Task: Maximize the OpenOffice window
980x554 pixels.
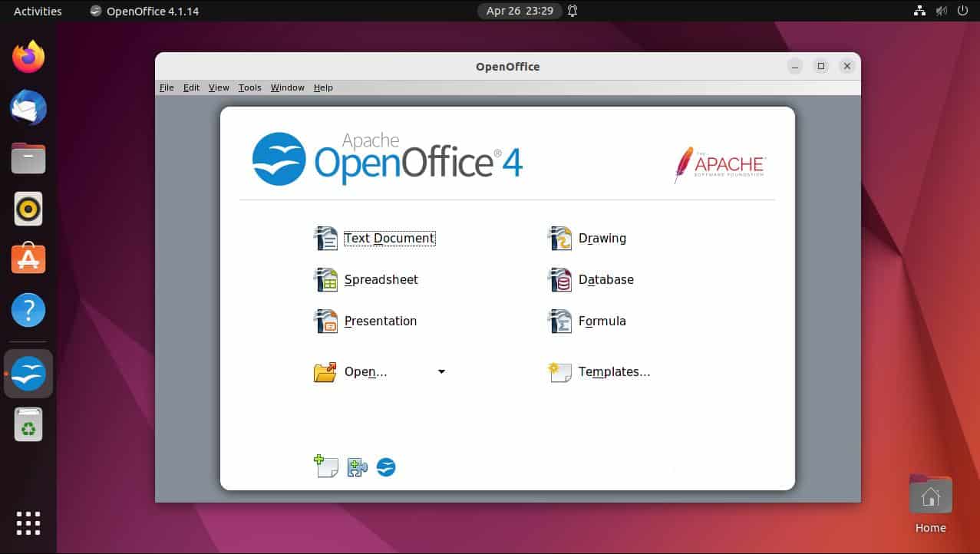Action: [x=821, y=67]
